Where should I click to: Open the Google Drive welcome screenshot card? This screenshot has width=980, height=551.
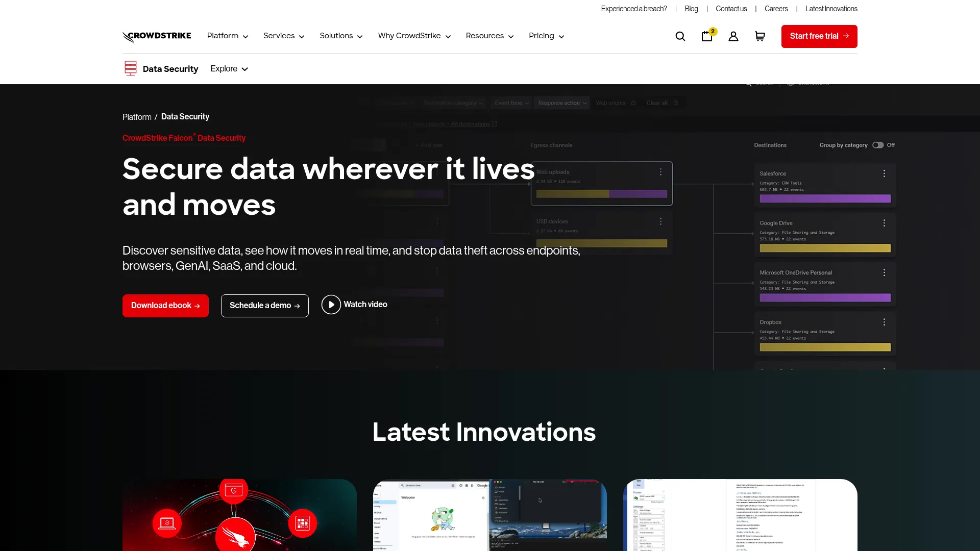[490, 515]
